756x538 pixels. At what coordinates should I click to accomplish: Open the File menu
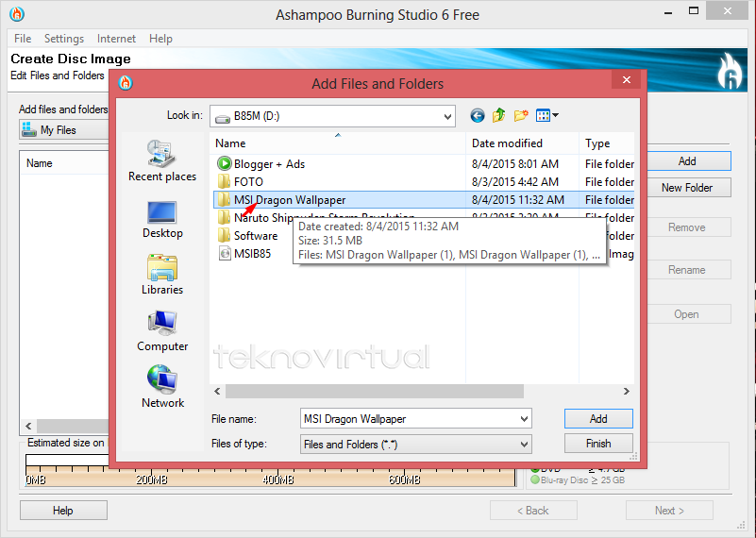click(x=23, y=39)
